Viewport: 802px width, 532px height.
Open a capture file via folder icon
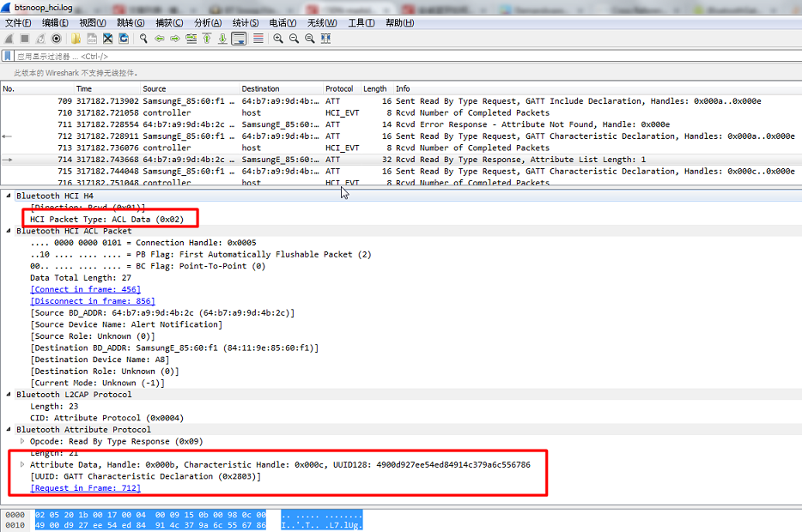76,39
